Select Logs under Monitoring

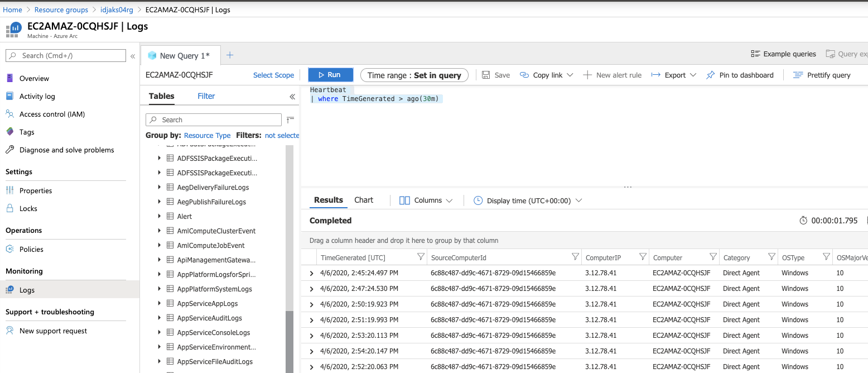tap(27, 290)
